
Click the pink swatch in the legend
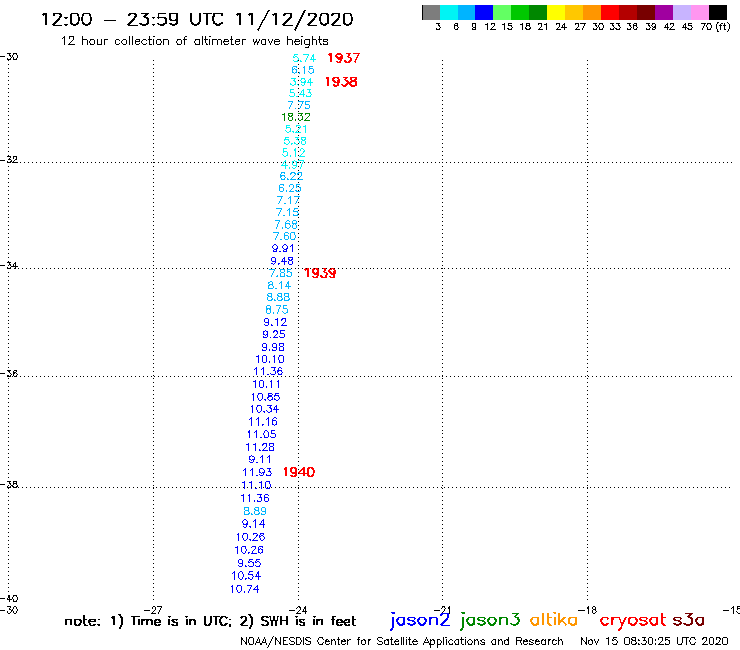(700, 12)
